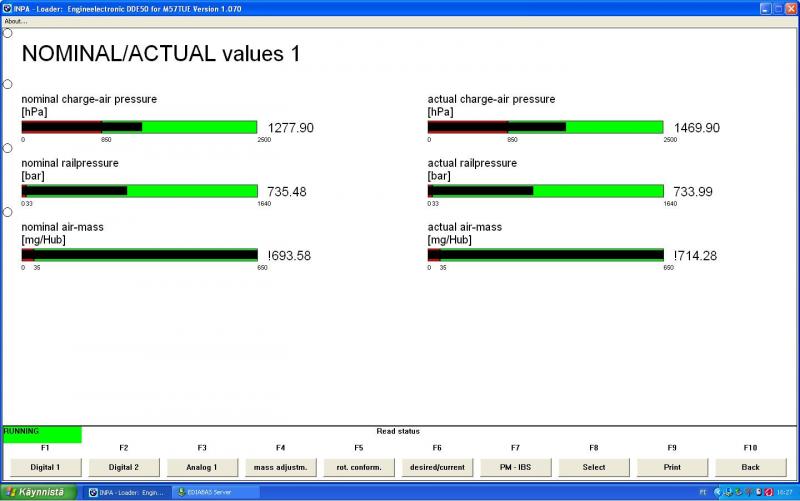This screenshot has width=800, height=501.
Task: Click the INPA window title bar icon
Action: point(8,8)
